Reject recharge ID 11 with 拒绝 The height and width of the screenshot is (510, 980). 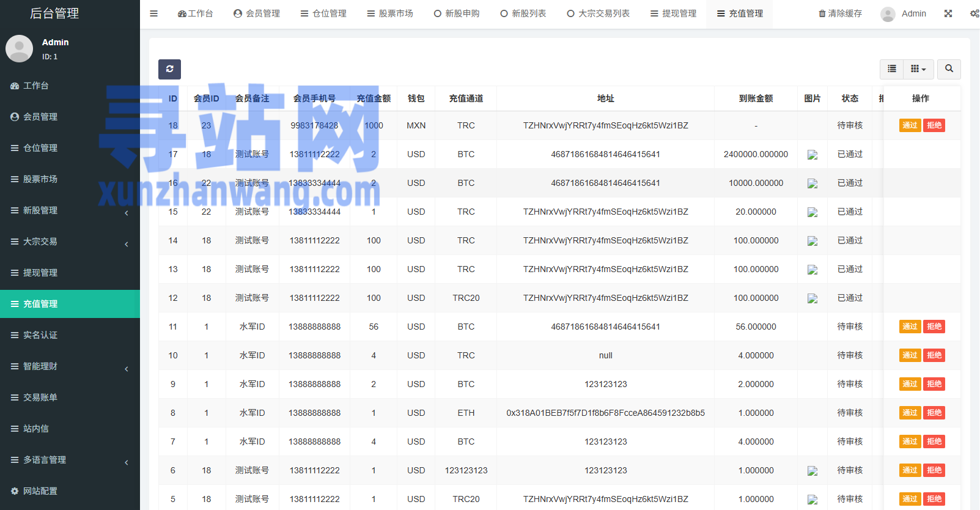pyautogui.click(x=934, y=327)
